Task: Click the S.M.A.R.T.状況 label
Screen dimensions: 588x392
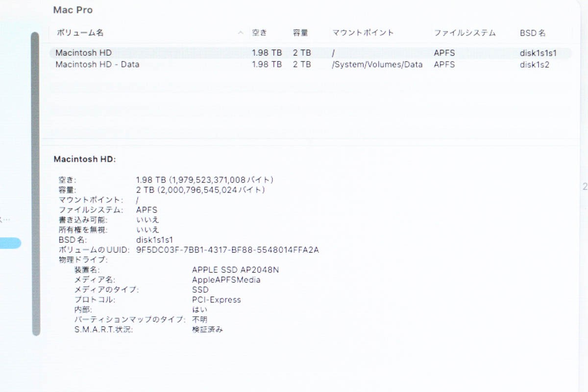Action: [103, 330]
